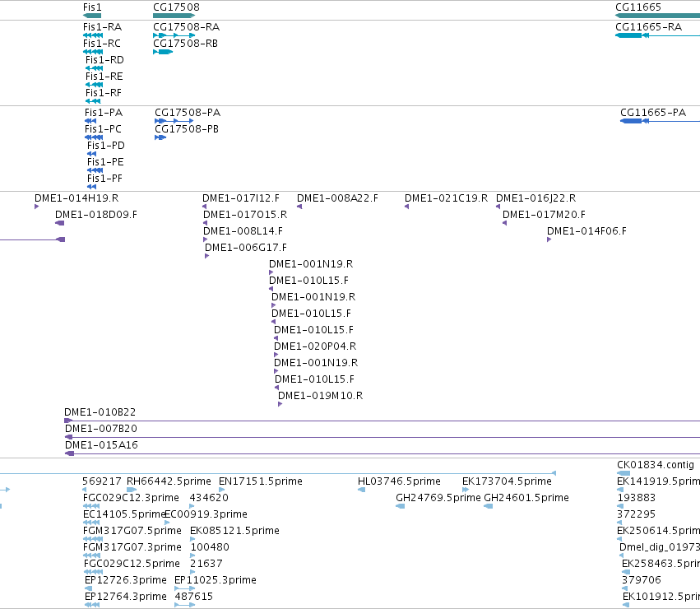Viewport: 700px width, 609px height.
Task: Click the CG11665-PA protein glyph
Action: pos(660,121)
